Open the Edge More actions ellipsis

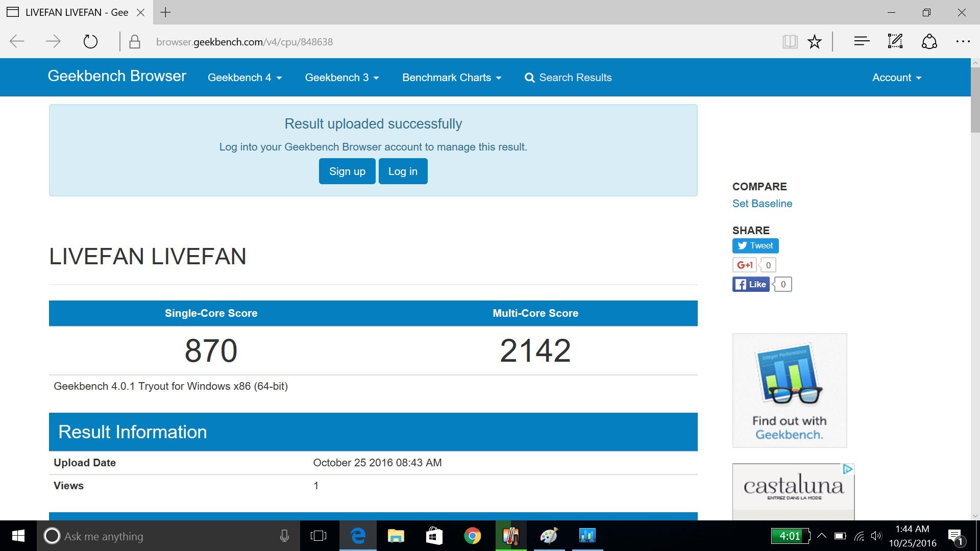[963, 41]
